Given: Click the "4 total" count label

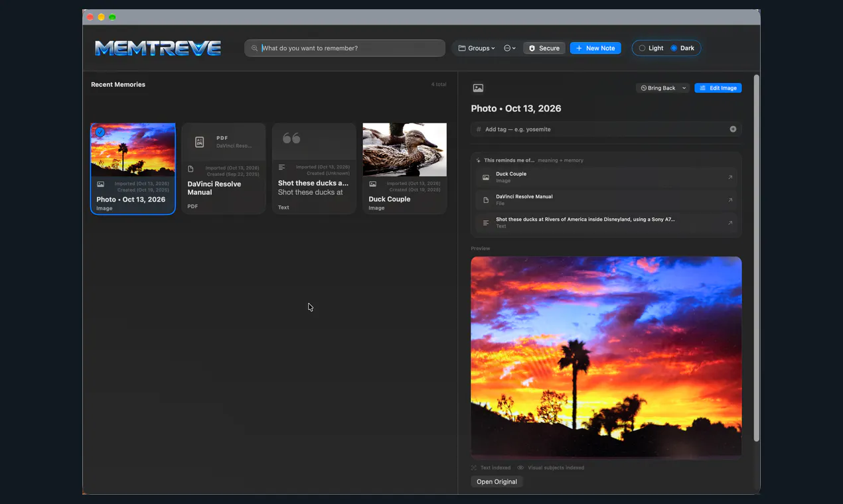Looking at the screenshot, I should coord(439,85).
